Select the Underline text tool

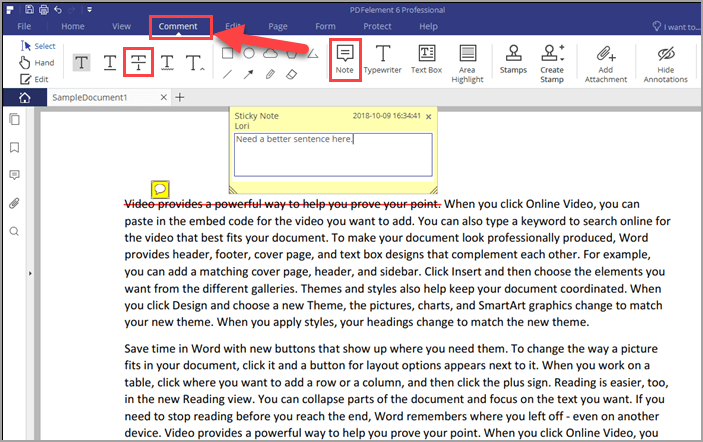110,62
